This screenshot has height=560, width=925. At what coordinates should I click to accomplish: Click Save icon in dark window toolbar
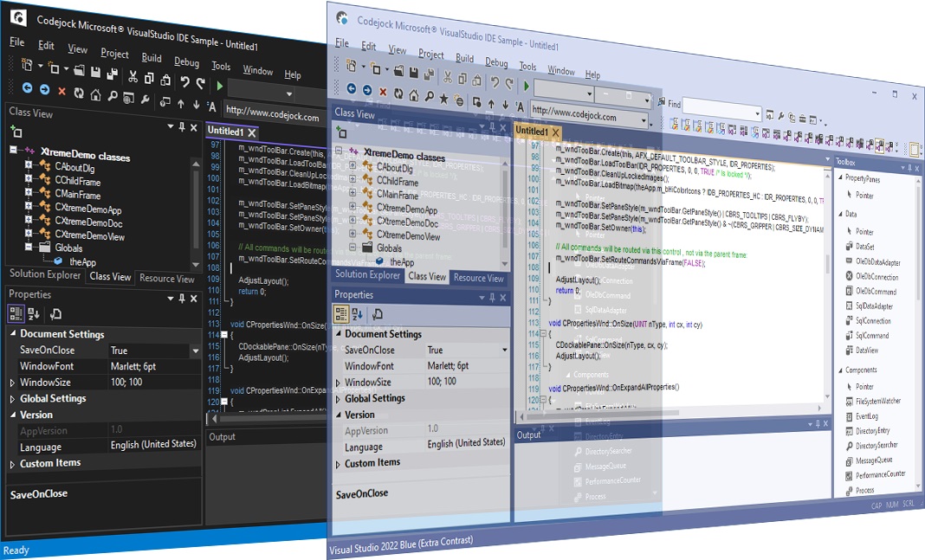click(x=95, y=73)
